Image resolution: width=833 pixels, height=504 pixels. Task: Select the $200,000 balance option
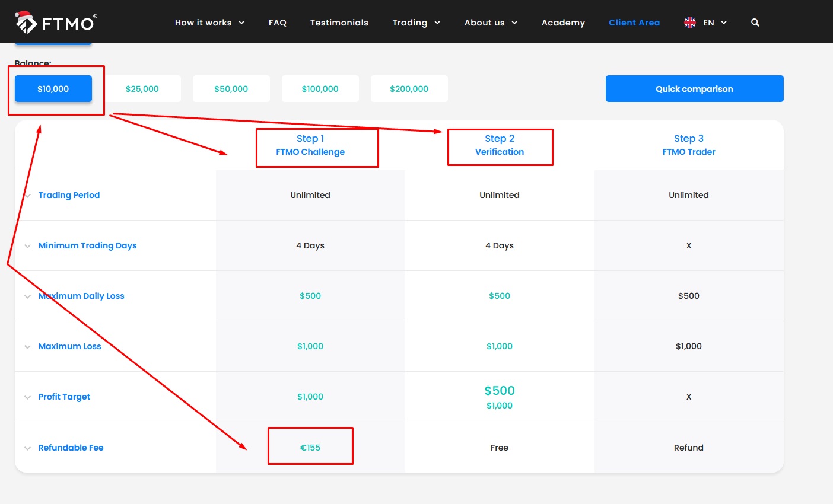409,89
